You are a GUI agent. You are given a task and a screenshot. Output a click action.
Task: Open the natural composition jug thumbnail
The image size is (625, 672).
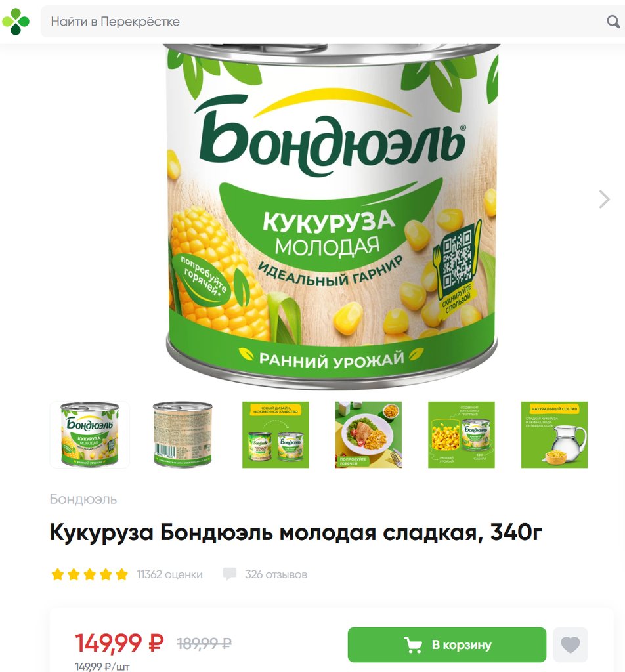click(554, 434)
